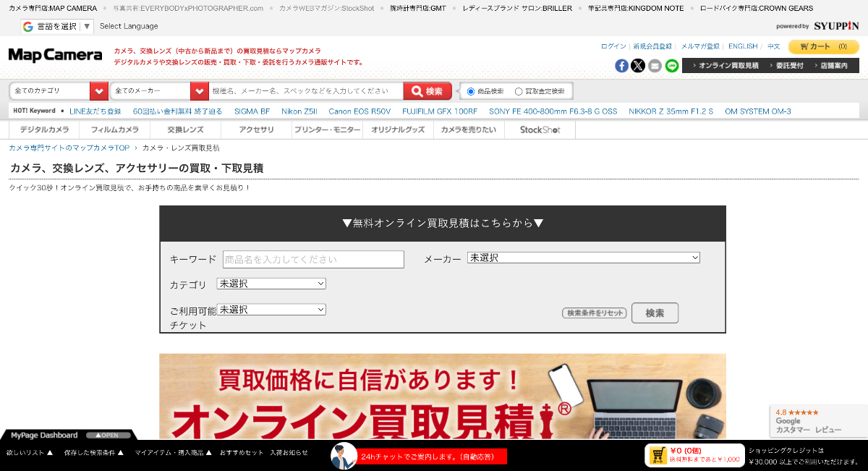Expand the 保存した検索条件 section
The width and height of the screenshot is (868, 471).
click(94, 453)
